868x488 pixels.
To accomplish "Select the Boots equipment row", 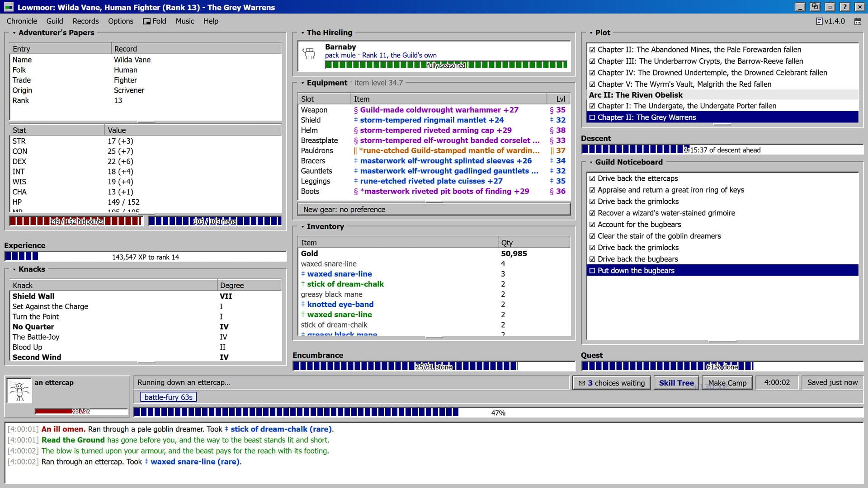I will [434, 192].
